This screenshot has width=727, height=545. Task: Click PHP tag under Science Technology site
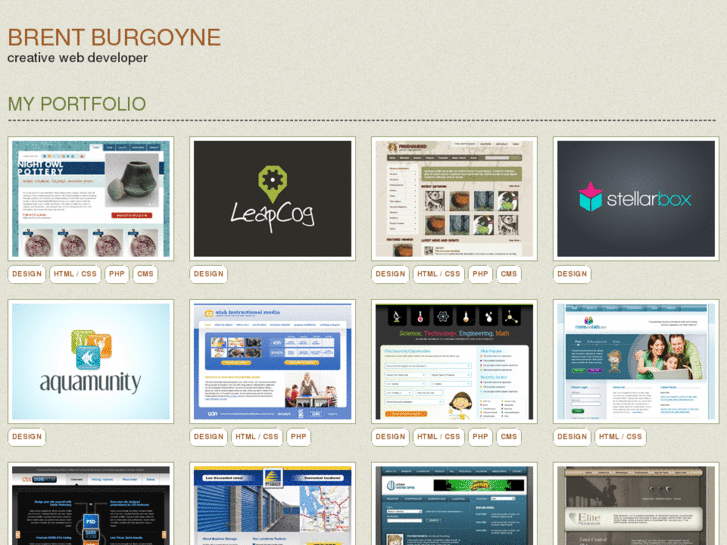[480, 436]
